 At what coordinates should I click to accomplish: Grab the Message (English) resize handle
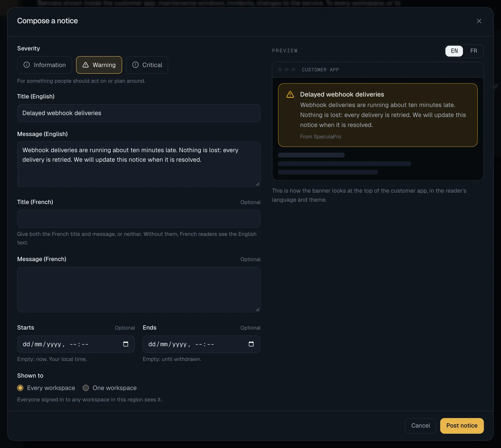(257, 184)
